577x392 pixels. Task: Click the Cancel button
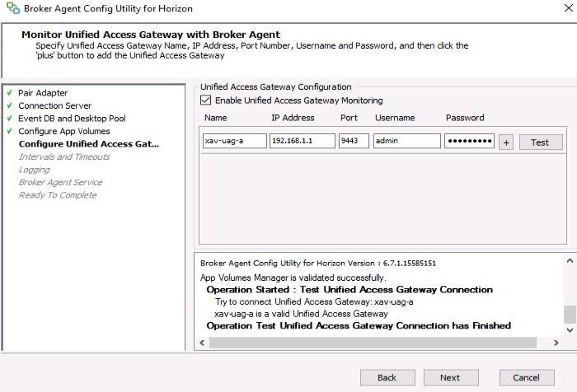click(527, 378)
